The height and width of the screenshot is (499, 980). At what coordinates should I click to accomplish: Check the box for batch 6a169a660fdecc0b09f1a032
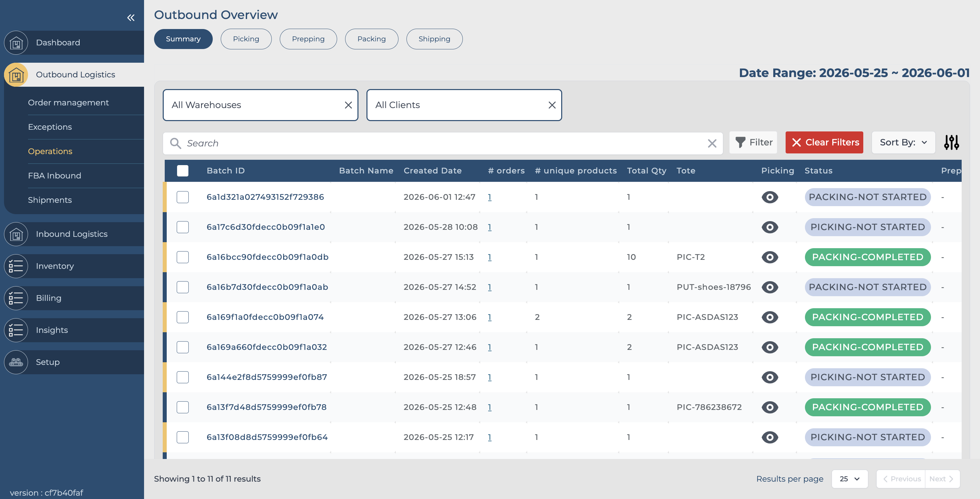point(183,347)
